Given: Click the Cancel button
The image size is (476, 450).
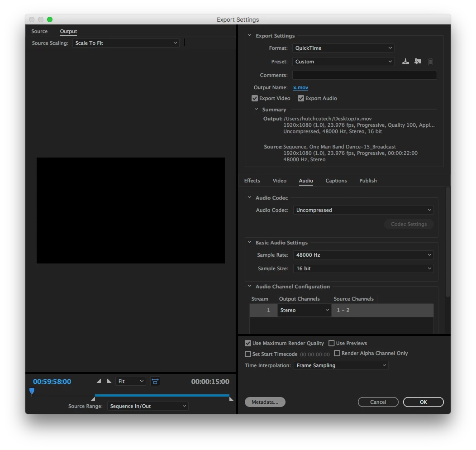Looking at the screenshot, I should tap(378, 402).
